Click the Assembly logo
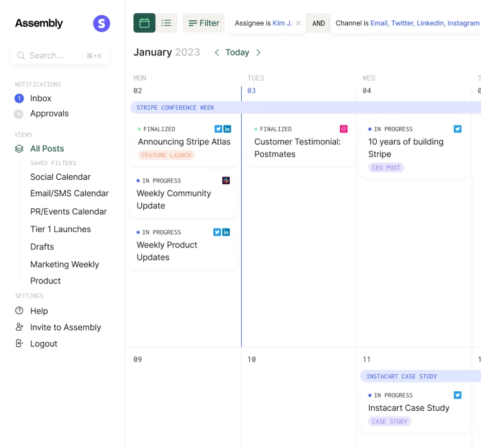481x448 pixels. (39, 23)
